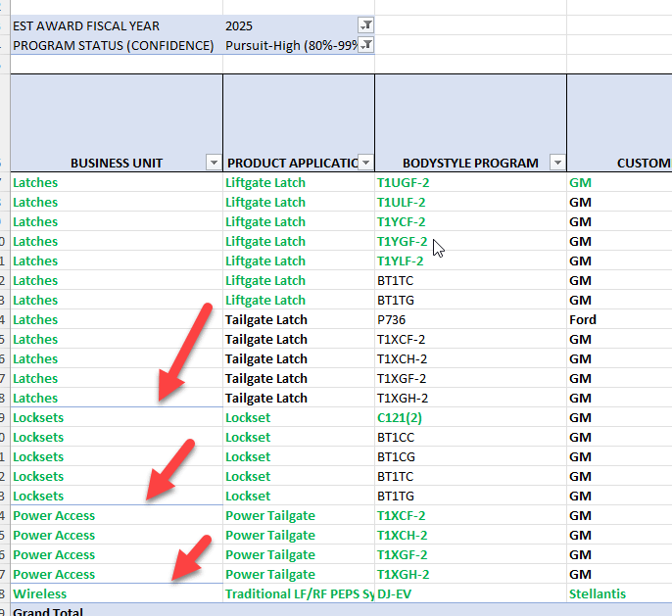Click the T1YLF-2 program cell
The height and width of the screenshot is (616, 672).
pos(401,261)
